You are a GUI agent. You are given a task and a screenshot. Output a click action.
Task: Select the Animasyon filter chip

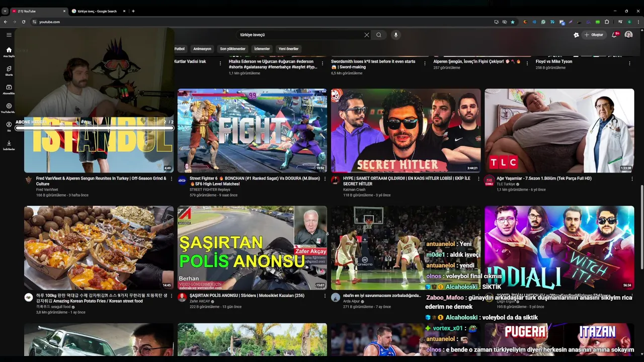click(x=202, y=49)
